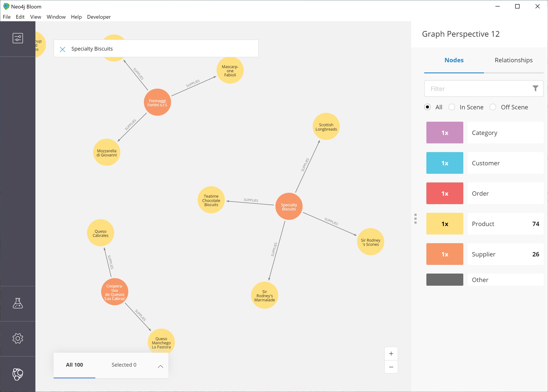Open the settings gear in sidebar
This screenshot has height=392, width=548.
(18, 338)
